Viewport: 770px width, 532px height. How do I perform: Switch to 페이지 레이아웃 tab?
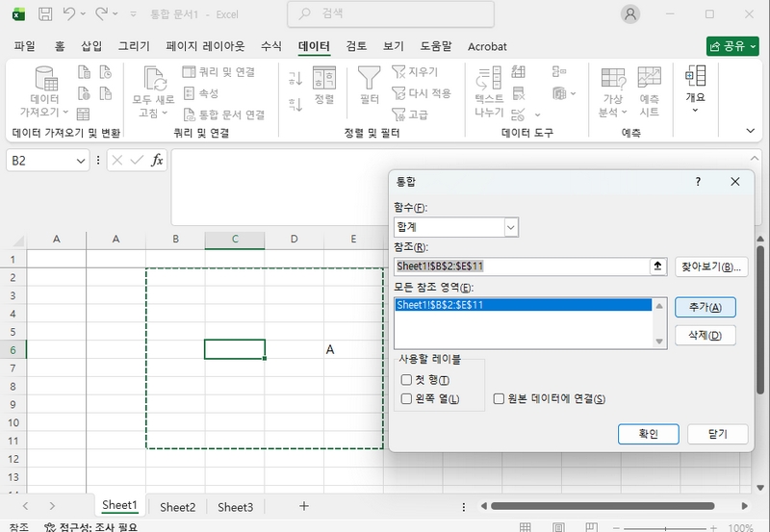[x=205, y=46]
